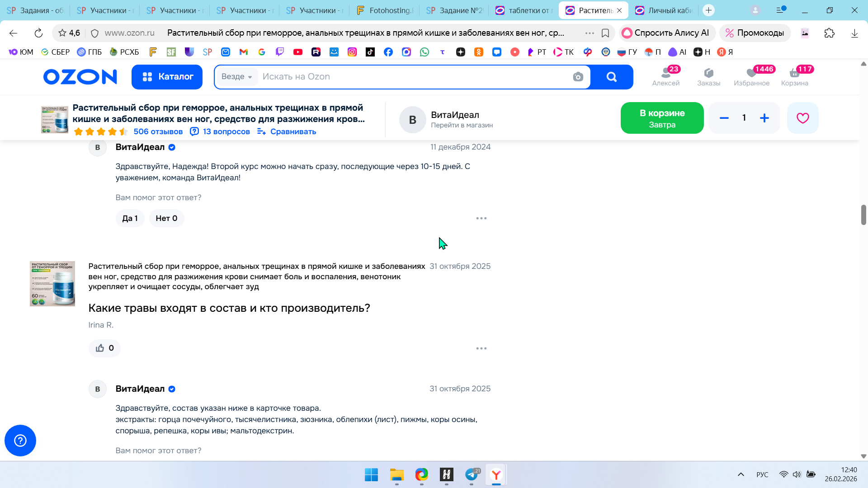868x488 pixels.
Task: Open Заказы orders icon
Action: [x=708, y=76]
